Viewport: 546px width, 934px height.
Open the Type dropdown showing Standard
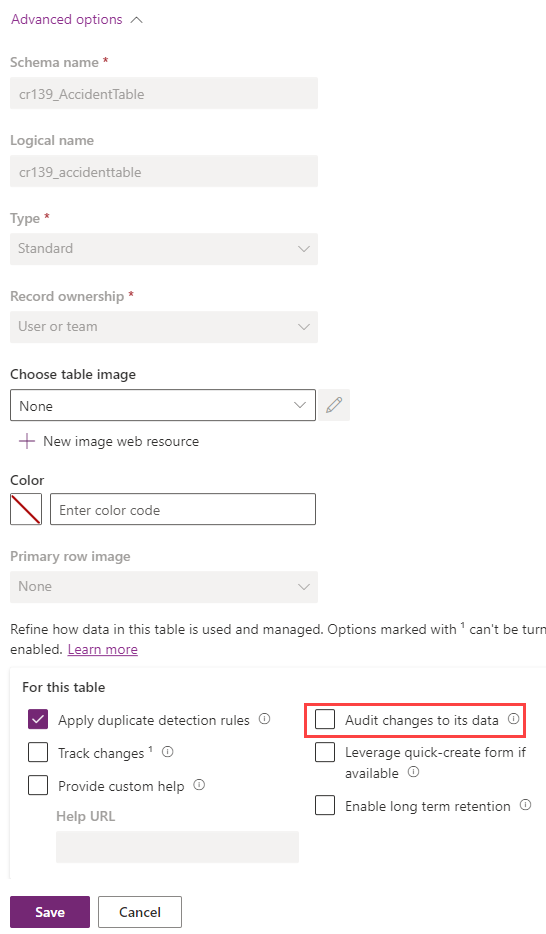[x=164, y=248]
